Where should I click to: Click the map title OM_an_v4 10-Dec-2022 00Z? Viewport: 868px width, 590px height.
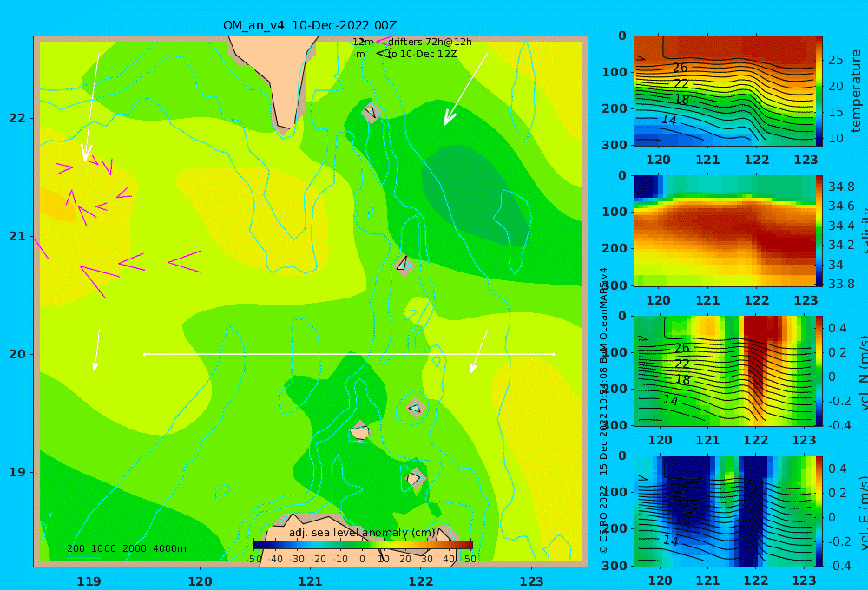[310, 25]
